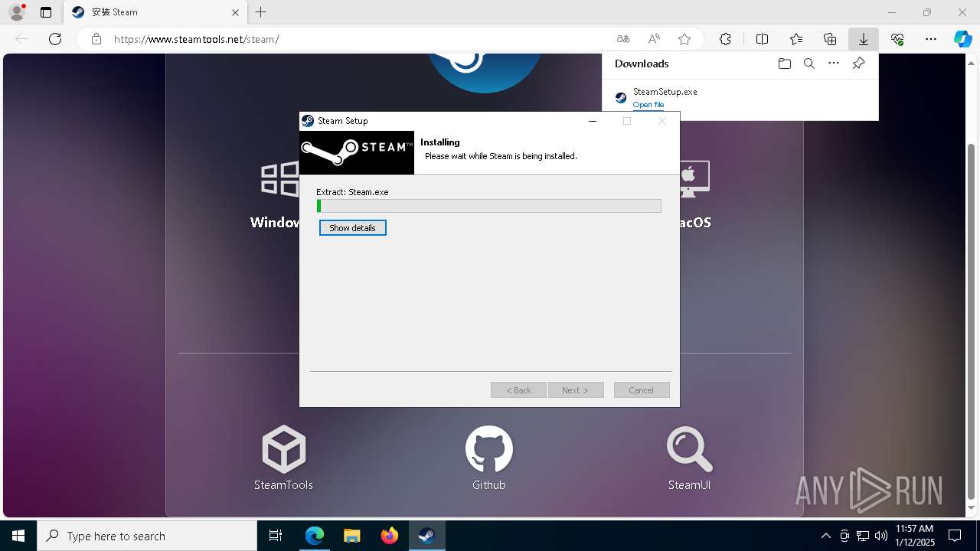Image resolution: width=980 pixels, height=551 pixels.
Task: Open a new browser tab
Action: (x=261, y=12)
